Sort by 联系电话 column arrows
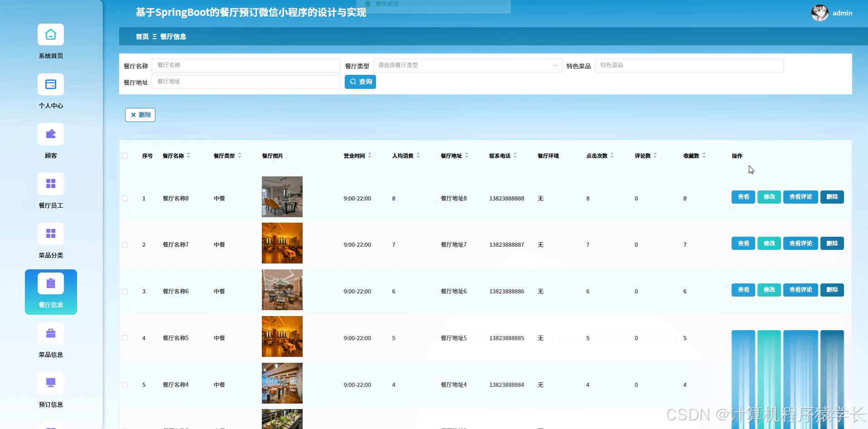The height and width of the screenshot is (429, 868). [515, 156]
